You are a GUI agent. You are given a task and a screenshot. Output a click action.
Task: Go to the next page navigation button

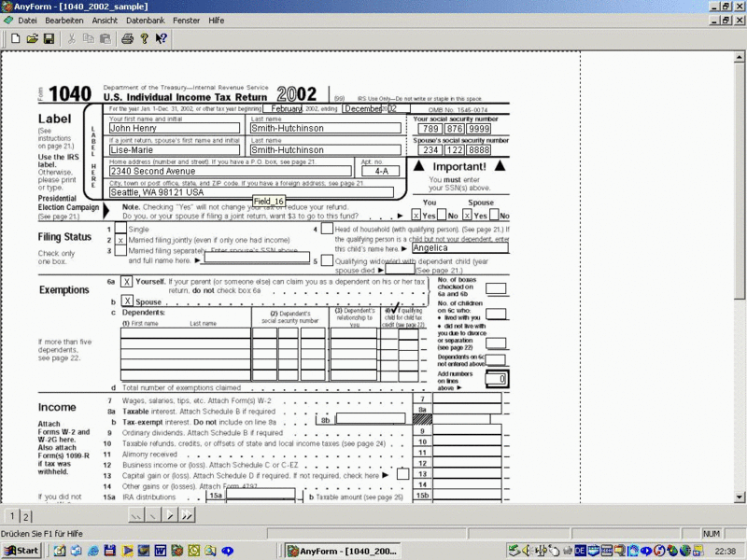point(170,515)
